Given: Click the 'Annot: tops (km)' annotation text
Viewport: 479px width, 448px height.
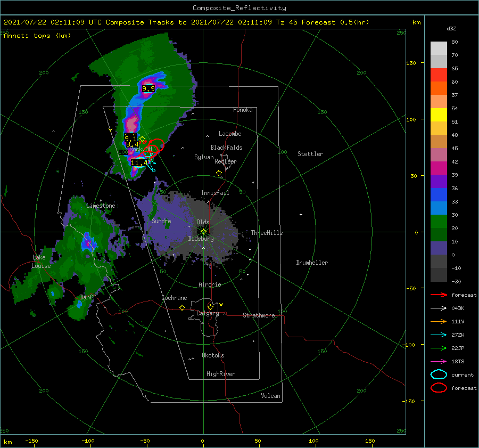Looking at the screenshot, I should (37, 36).
